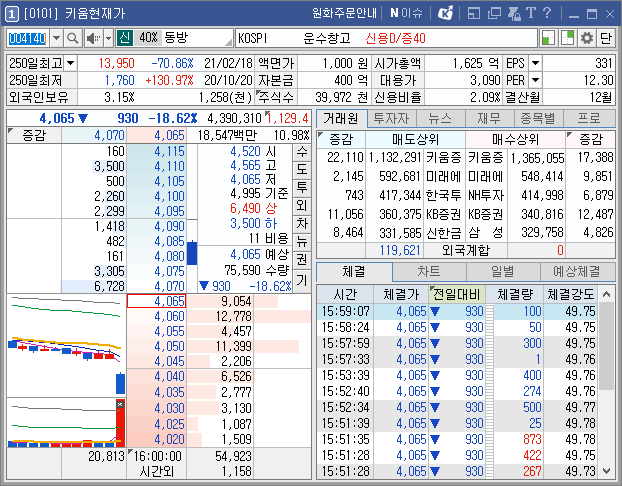622x486 pixels.
Task: Click the speaker sound alert icon
Action: coord(94,38)
